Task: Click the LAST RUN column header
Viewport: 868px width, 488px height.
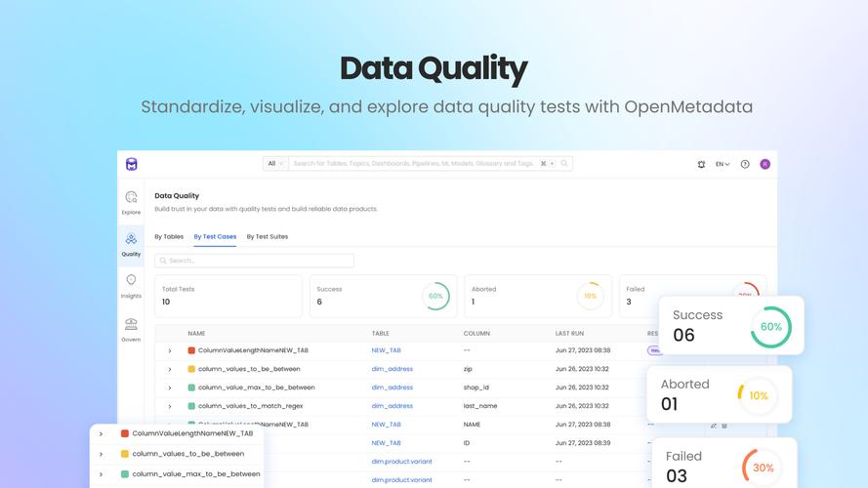Action: (x=569, y=334)
